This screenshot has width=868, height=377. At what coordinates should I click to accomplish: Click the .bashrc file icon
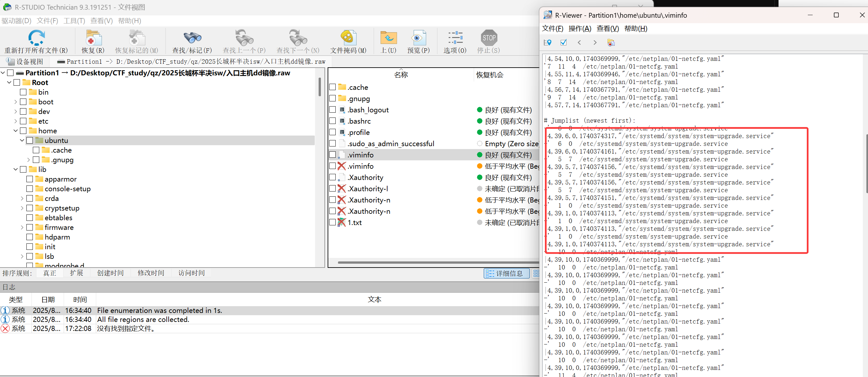pos(342,121)
